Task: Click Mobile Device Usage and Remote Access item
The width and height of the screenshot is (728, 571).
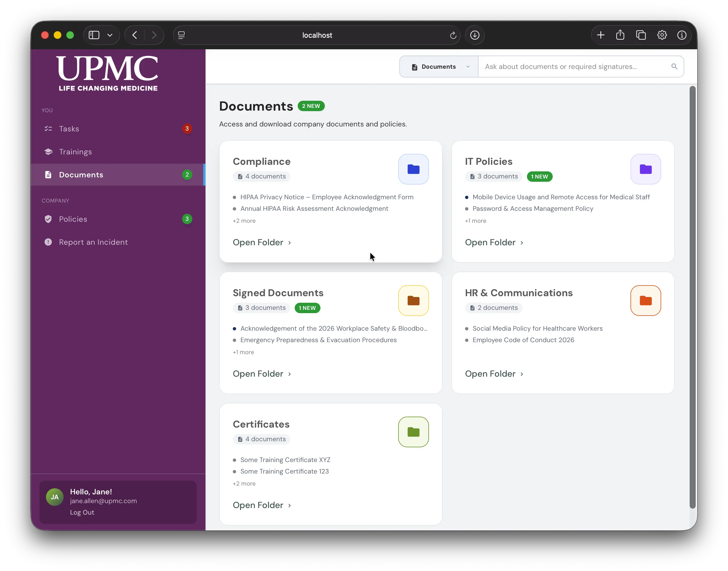Action: pyautogui.click(x=561, y=197)
